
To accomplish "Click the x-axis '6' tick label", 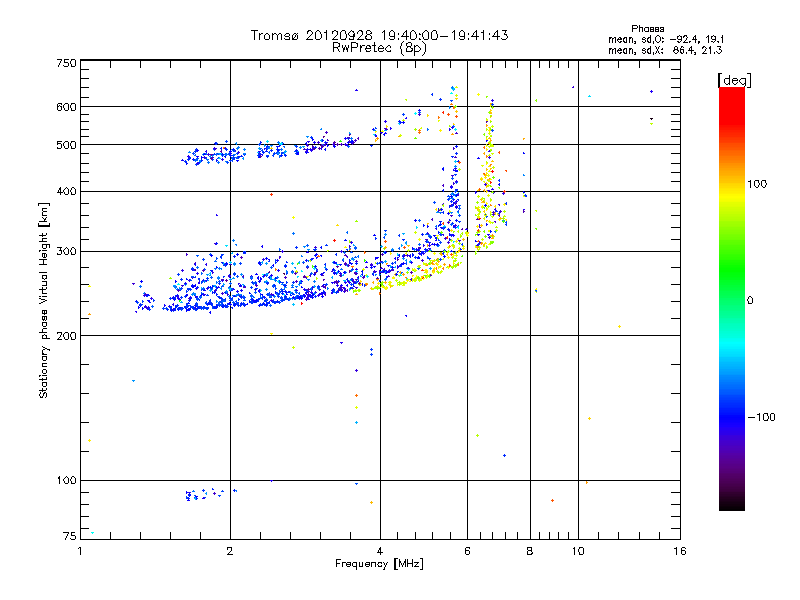I will (467, 551).
